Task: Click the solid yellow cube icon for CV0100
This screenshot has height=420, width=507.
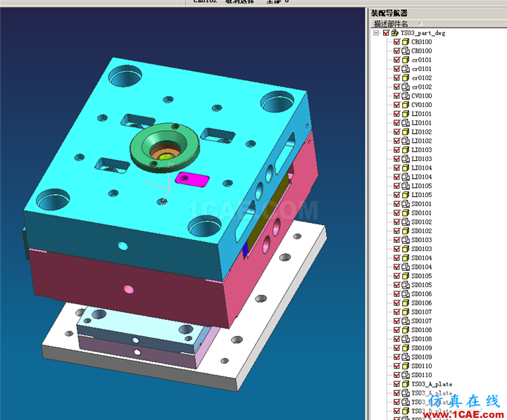Action: pyautogui.click(x=406, y=105)
